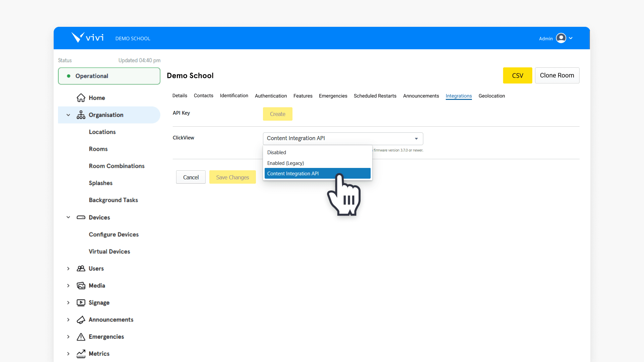Expand the Users section
The height and width of the screenshot is (362, 644).
pyautogui.click(x=68, y=268)
